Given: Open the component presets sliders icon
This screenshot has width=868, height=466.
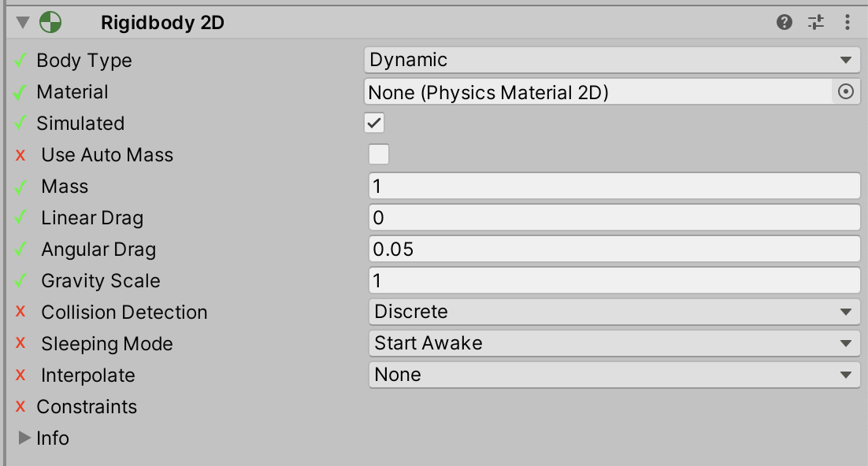Looking at the screenshot, I should 816,23.
